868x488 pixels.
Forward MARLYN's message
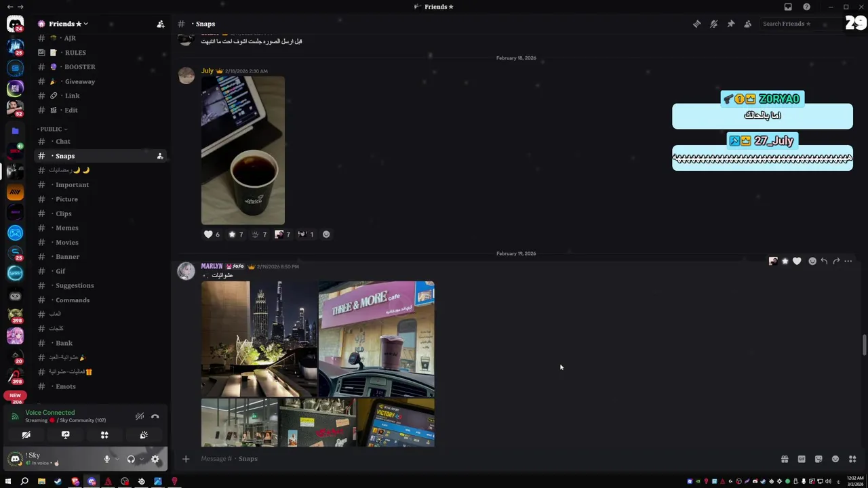[836, 261]
